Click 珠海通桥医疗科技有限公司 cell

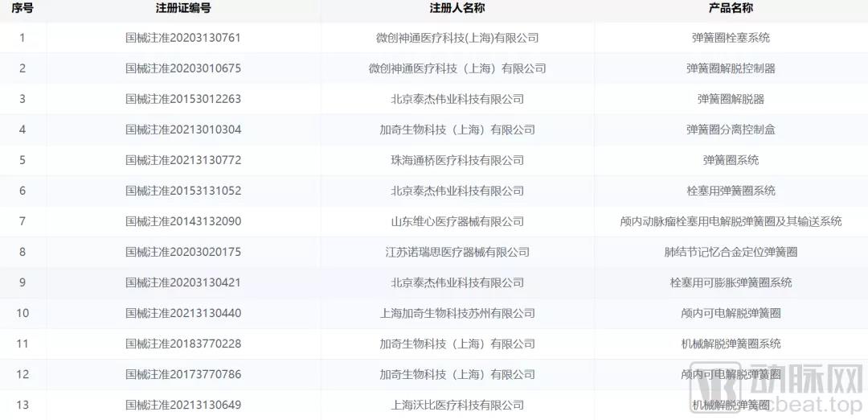(457, 160)
